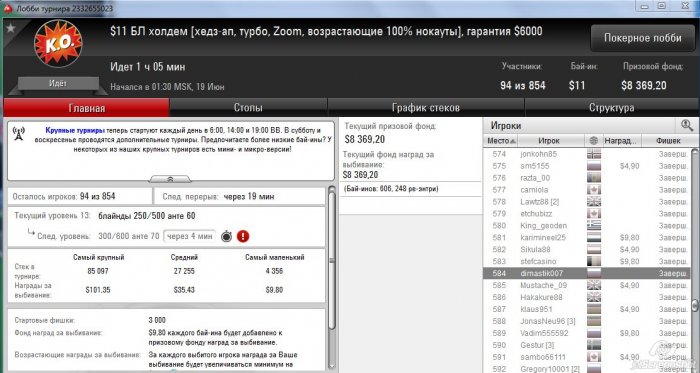The width and height of the screenshot is (700, 373).
Task: Select player row razta_00
Action: [587, 178]
